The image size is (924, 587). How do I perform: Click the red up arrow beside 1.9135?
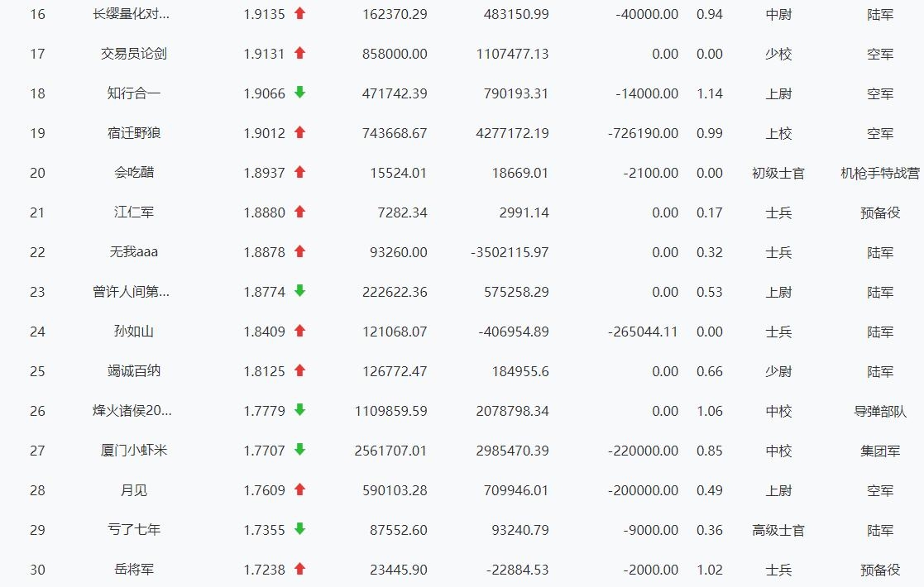299,14
